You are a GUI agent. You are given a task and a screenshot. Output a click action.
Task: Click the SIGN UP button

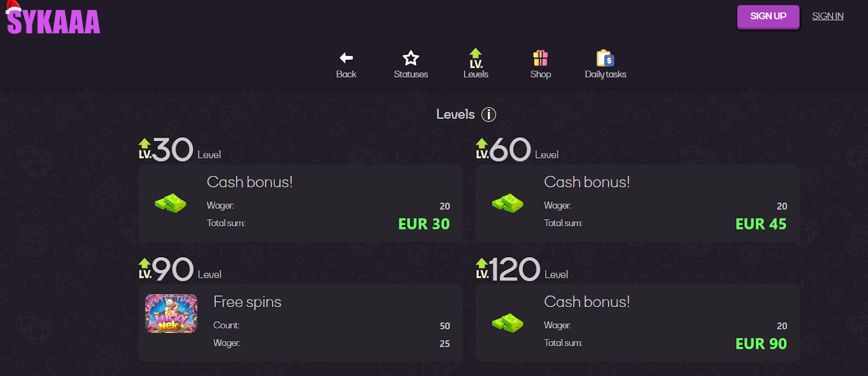pyautogui.click(x=768, y=17)
